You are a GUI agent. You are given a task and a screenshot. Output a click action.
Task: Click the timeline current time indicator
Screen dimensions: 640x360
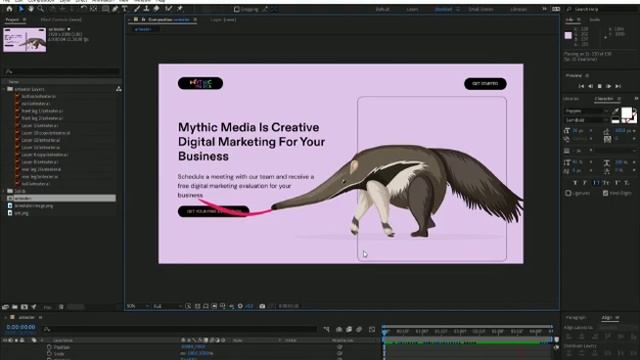pyautogui.click(x=384, y=333)
